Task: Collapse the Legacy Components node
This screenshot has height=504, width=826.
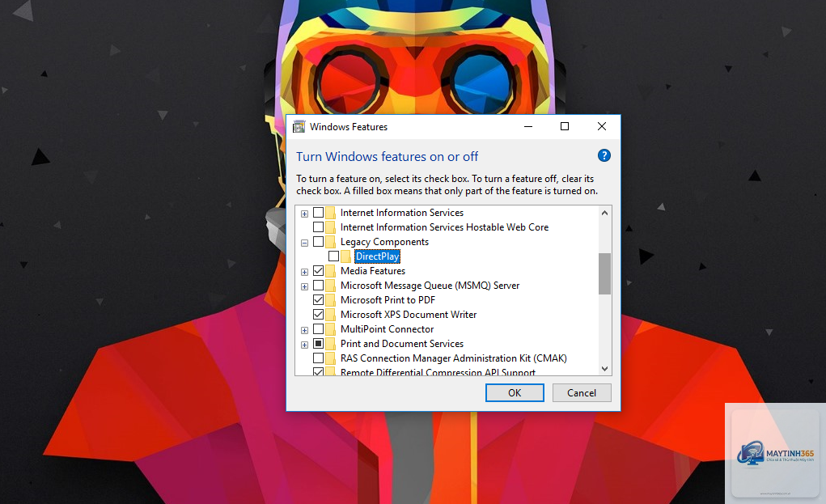Action: click(304, 243)
